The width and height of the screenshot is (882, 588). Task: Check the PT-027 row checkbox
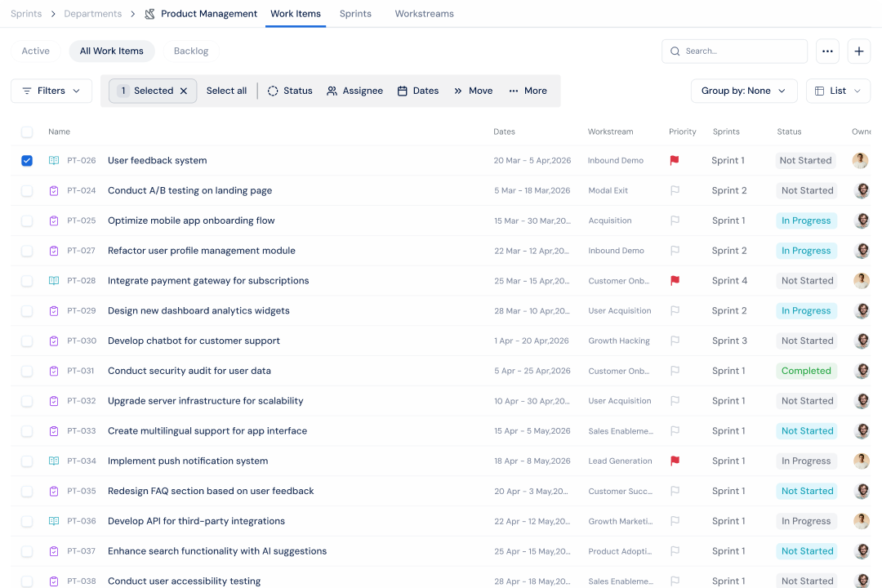pos(27,251)
